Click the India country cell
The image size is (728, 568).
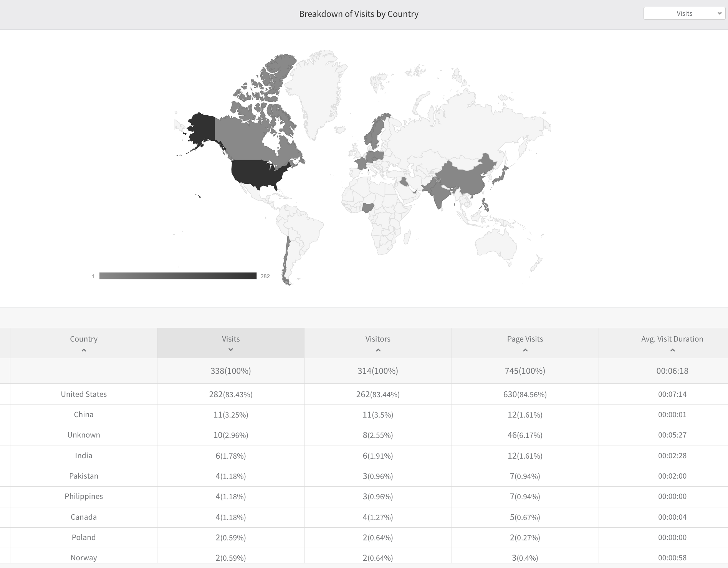[84, 456]
